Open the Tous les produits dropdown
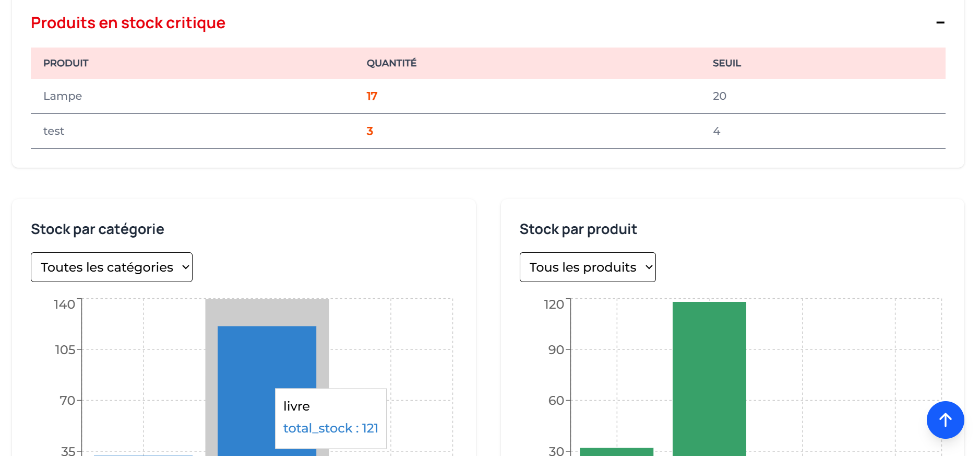This screenshot has width=980, height=456. (588, 267)
